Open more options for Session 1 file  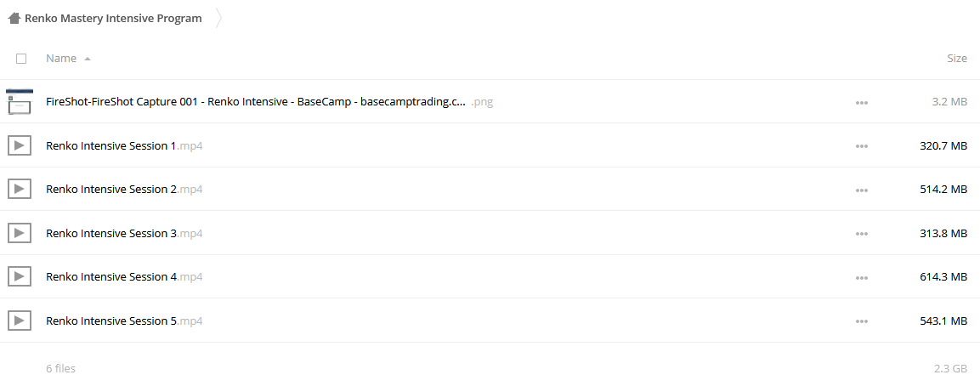click(x=861, y=146)
